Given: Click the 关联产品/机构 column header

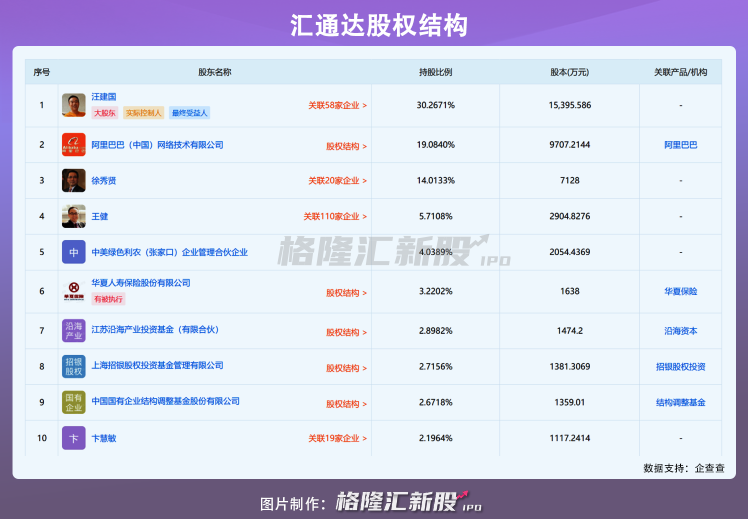Looking at the screenshot, I should pyautogui.click(x=681, y=72).
